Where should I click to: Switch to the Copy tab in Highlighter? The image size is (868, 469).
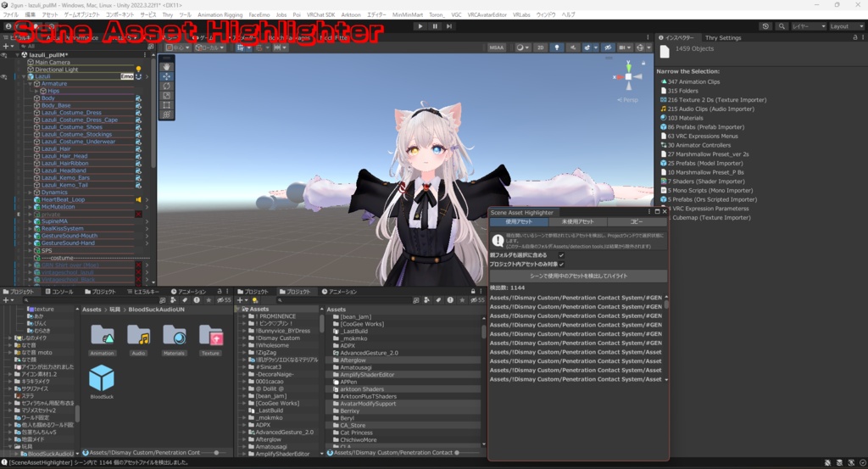click(637, 221)
